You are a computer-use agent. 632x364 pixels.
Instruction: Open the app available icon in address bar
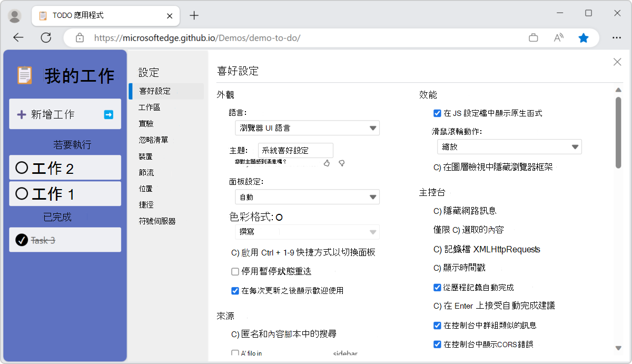534,38
